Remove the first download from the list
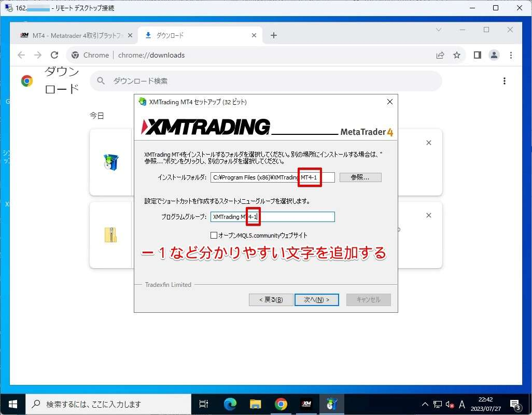 tap(428, 143)
